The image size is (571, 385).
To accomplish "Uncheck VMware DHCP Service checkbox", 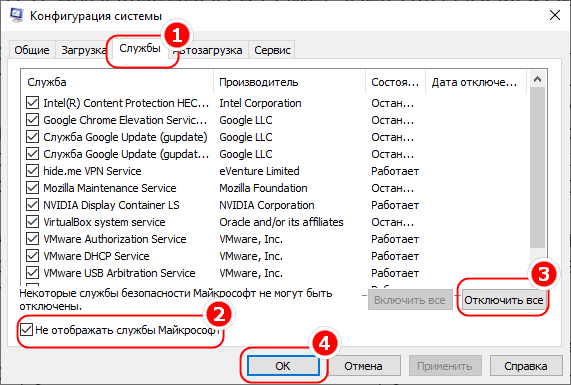I will click(x=32, y=256).
